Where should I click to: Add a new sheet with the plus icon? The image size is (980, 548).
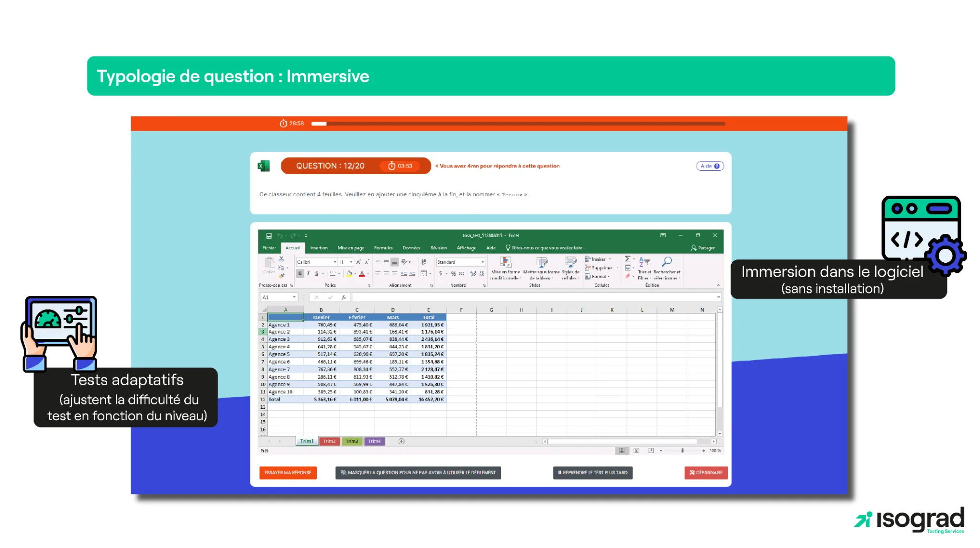[x=401, y=441]
